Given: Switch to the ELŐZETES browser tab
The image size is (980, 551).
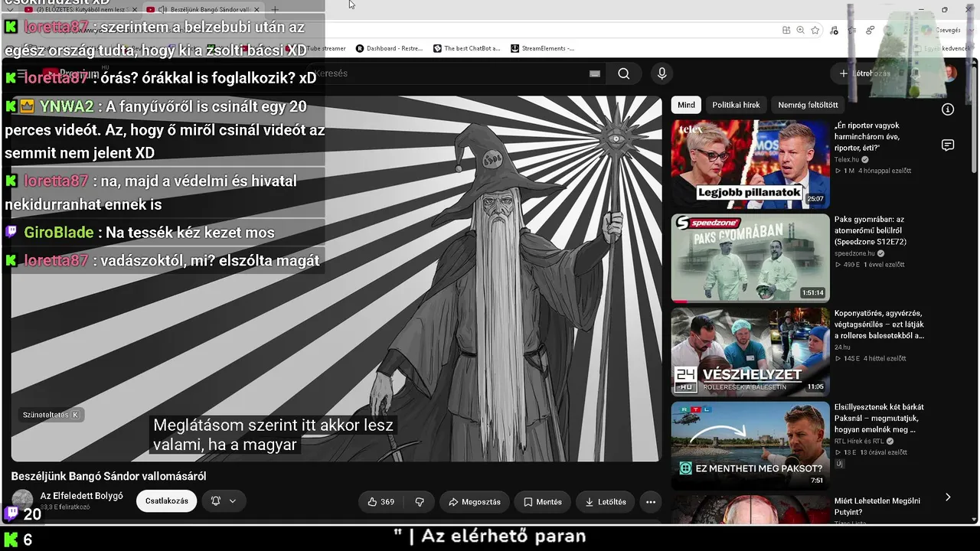Looking at the screenshot, I should coord(80,10).
